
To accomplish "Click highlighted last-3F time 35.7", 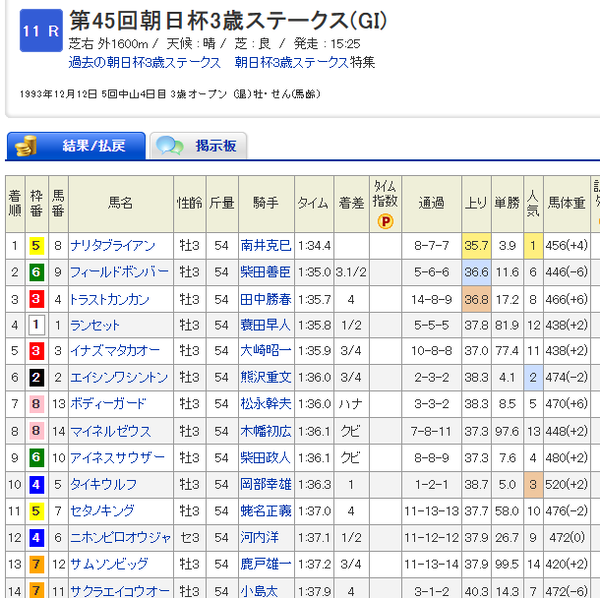I will (x=476, y=246).
